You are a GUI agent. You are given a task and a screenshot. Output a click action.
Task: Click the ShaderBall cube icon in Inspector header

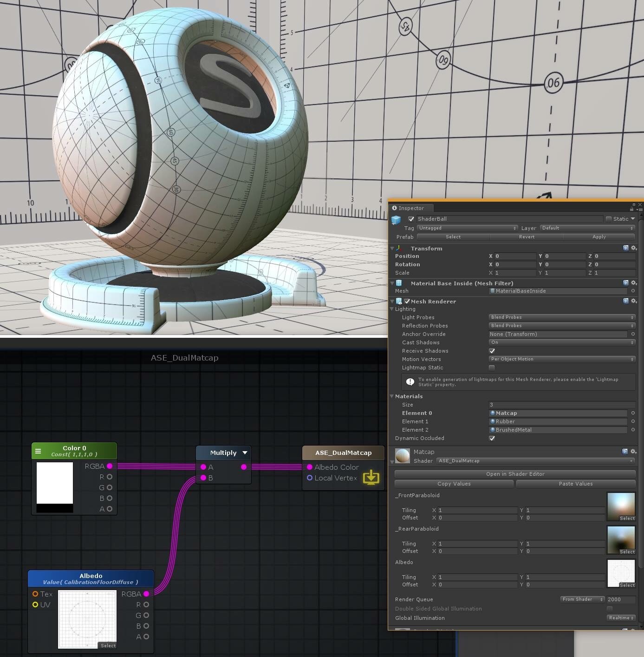point(397,219)
